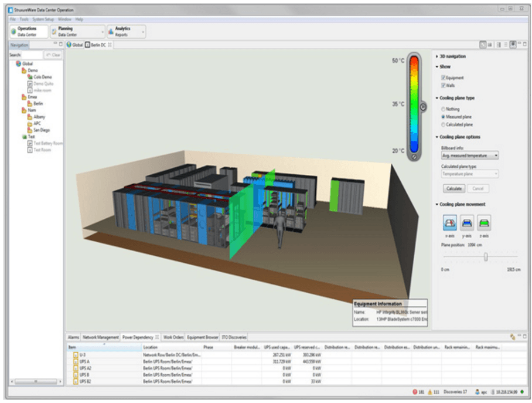The height and width of the screenshot is (403, 532).
Task: Click the Test Battery Room icon
Action: pos(30,143)
